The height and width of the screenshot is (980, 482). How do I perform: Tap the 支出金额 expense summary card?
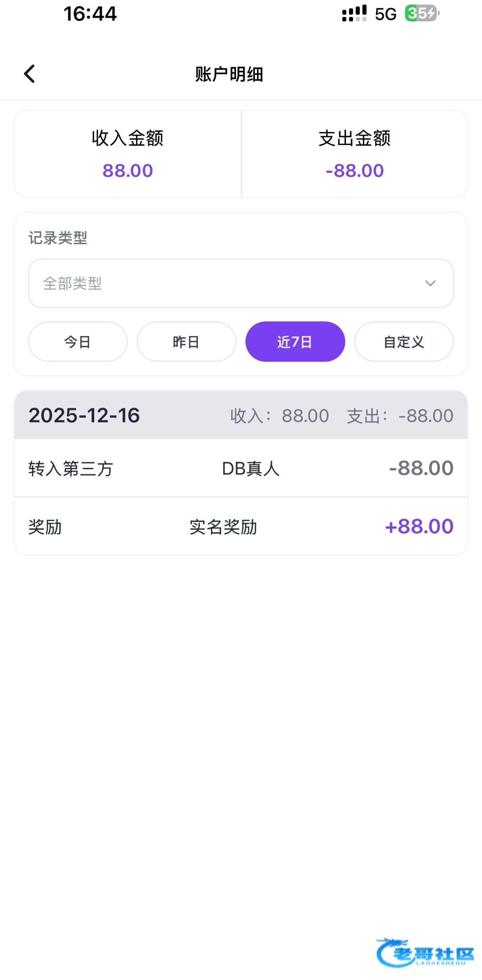tap(355, 154)
